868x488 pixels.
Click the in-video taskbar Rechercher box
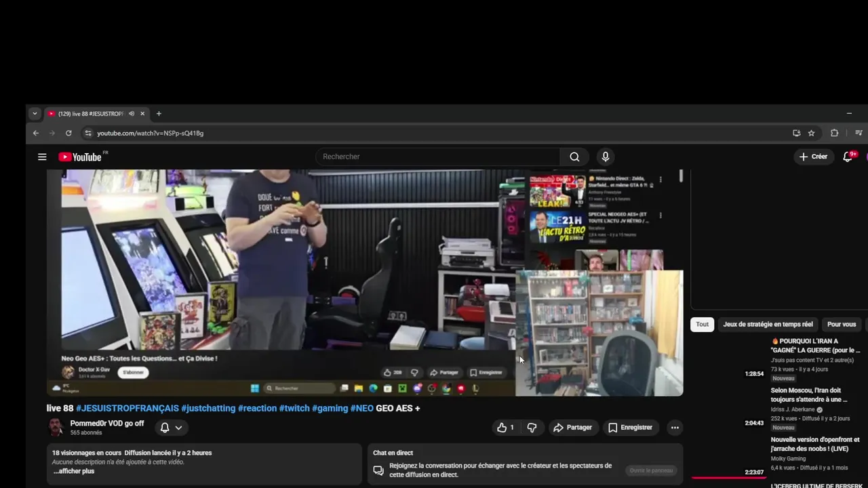[x=299, y=388]
